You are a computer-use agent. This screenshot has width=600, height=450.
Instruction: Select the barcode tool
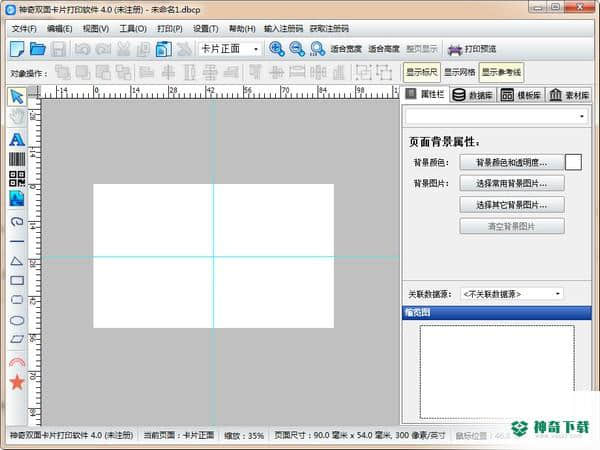coord(17,159)
